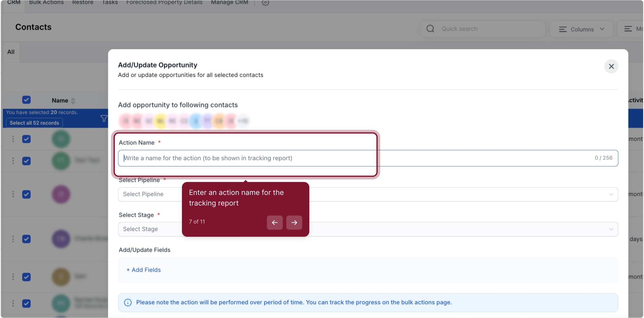644x318 pixels.
Task: Click the Quick search magnifier icon
Action: click(430, 29)
